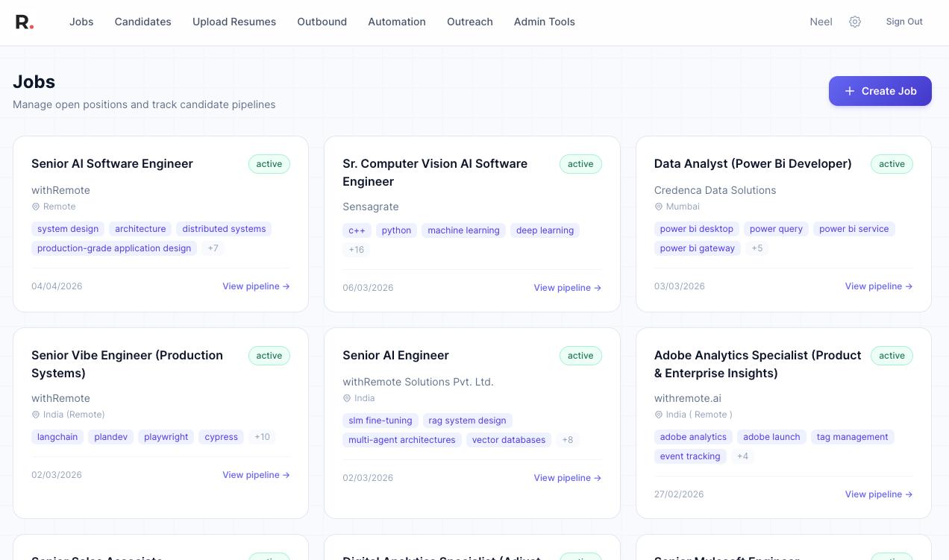Click the c++ skill tag
Screen dimensions: 949x560
pyautogui.click(x=357, y=230)
